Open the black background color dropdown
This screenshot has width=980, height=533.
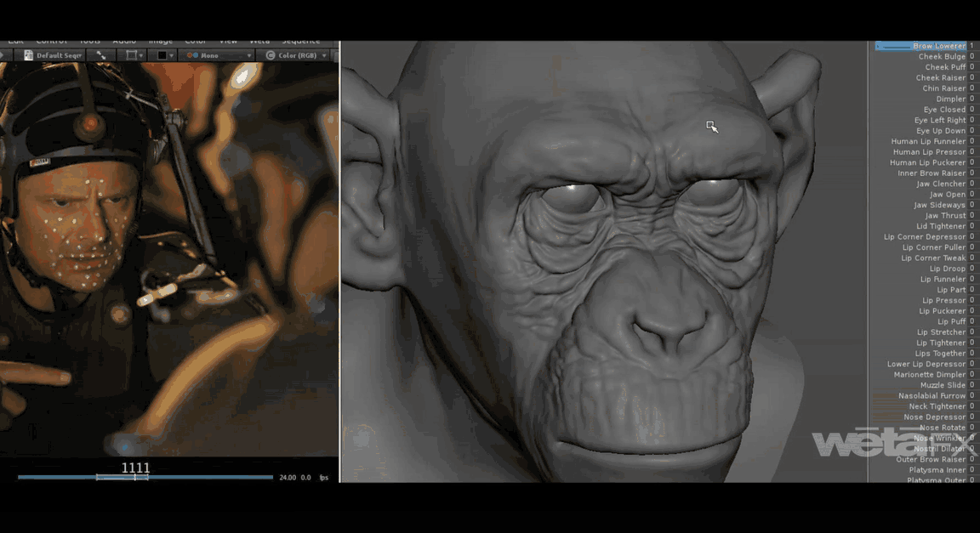pyautogui.click(x=171, y=55)
